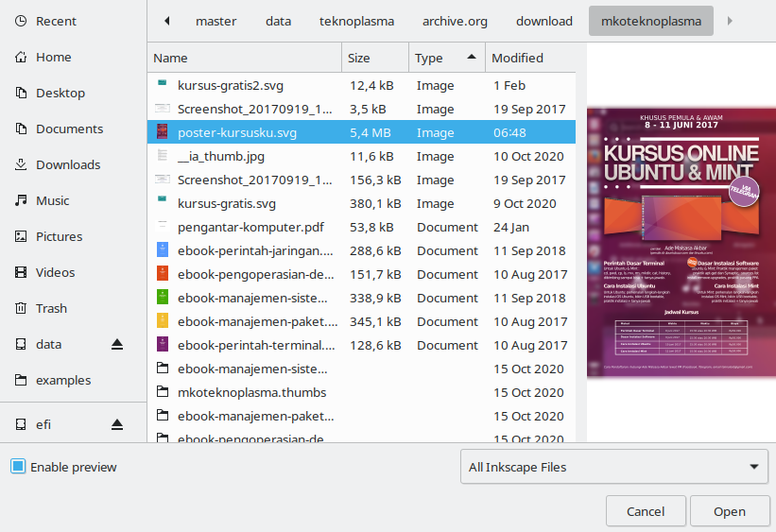Sort by the Size column header
Screen dimensions: 776x532
tap(375, 58)
